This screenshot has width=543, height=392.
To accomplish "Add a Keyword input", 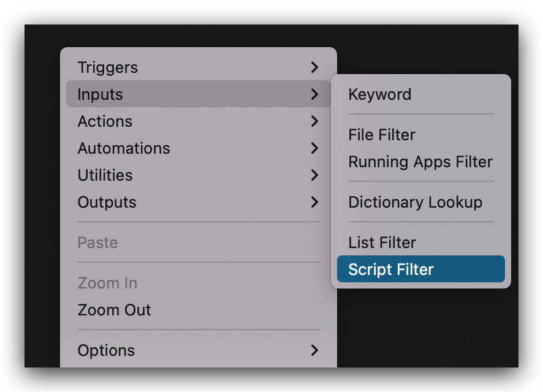I will coord(421,94).
